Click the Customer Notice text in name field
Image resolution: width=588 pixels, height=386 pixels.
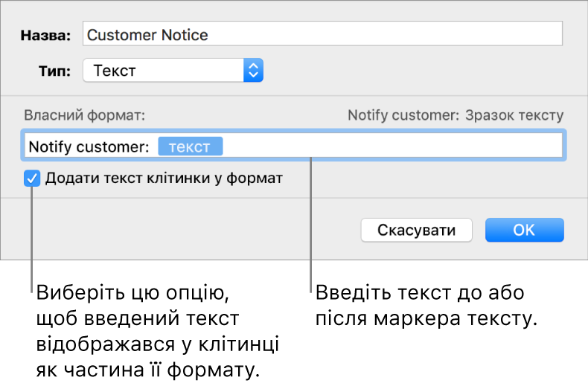pos(147,35)
